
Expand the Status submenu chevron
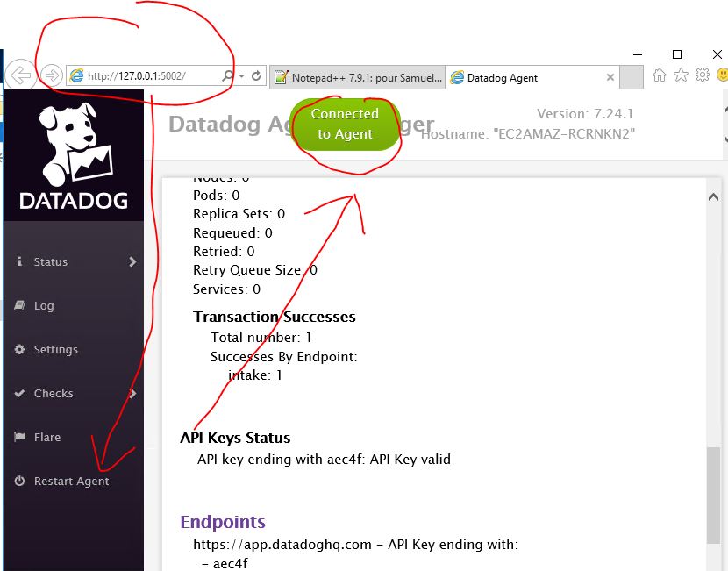click(132, 261)
